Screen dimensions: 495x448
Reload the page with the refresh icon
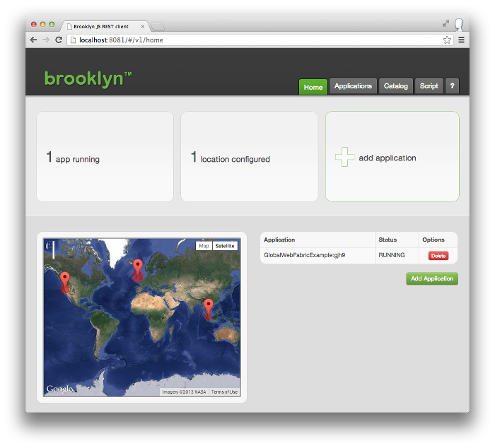coord(59,40)
